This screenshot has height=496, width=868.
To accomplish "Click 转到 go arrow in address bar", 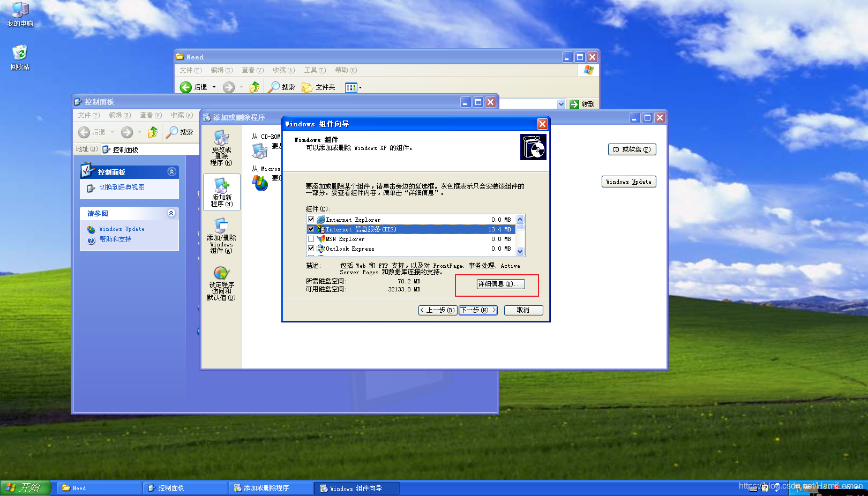I will tap(574, 104).
